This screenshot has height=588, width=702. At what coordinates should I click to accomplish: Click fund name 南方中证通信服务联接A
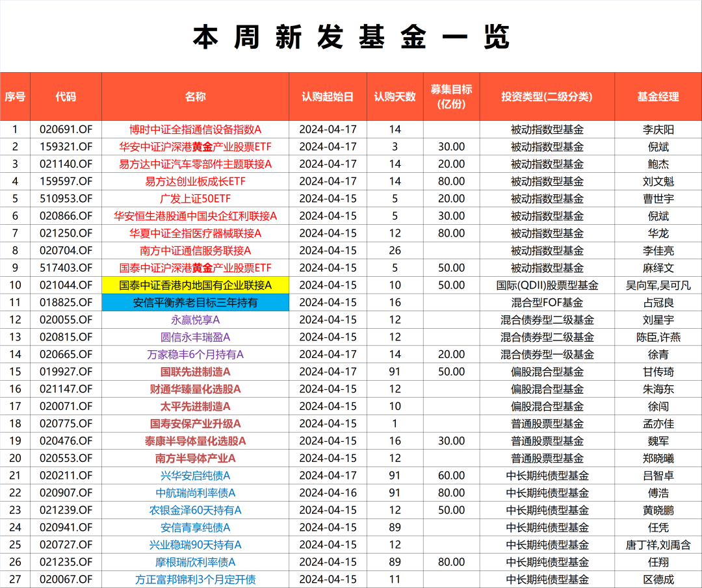195,251
